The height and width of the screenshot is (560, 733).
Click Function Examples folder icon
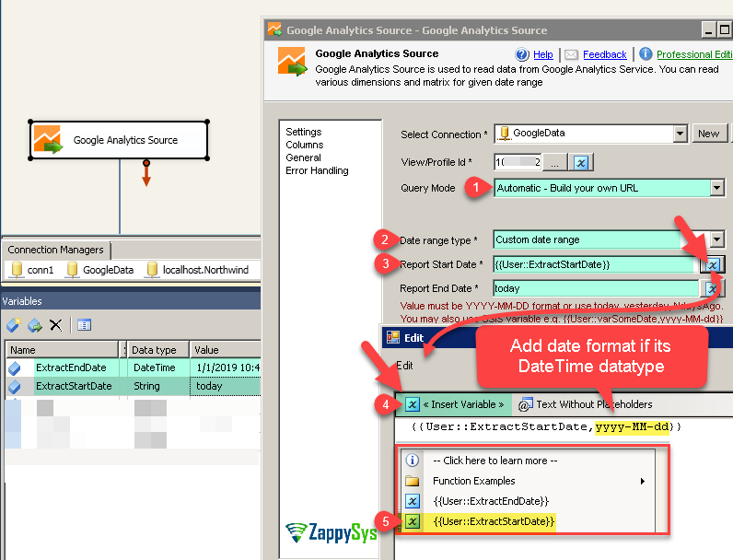(412, 481)
